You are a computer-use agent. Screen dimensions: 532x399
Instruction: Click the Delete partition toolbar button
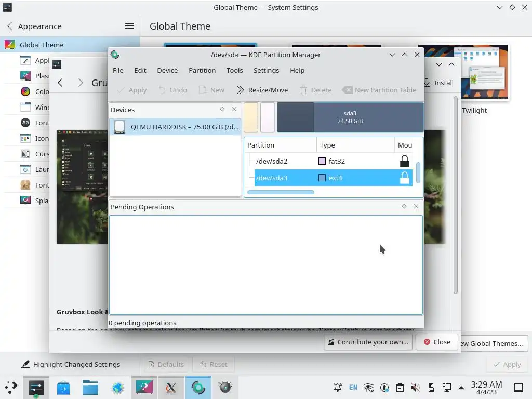pyautogui.click(x=315, y=90)
